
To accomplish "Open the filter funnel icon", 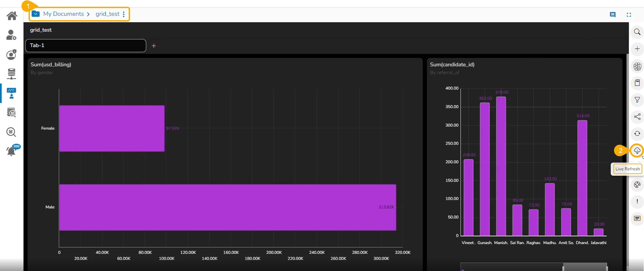I will (x=637, y=100).
